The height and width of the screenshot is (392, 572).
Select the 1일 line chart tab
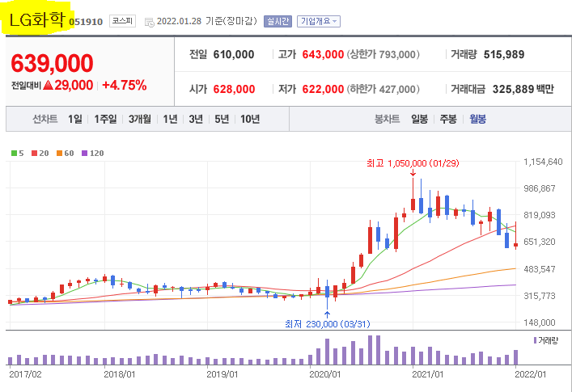[x=75, y=119]
